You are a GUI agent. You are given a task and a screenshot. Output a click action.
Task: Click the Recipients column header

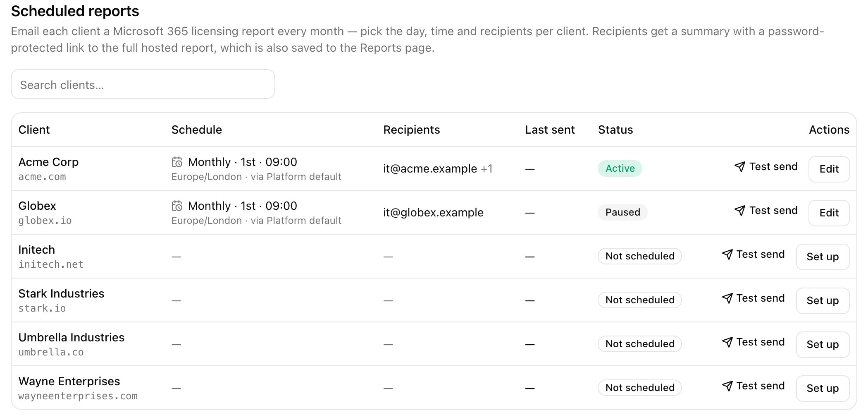(x=411, y=130)
